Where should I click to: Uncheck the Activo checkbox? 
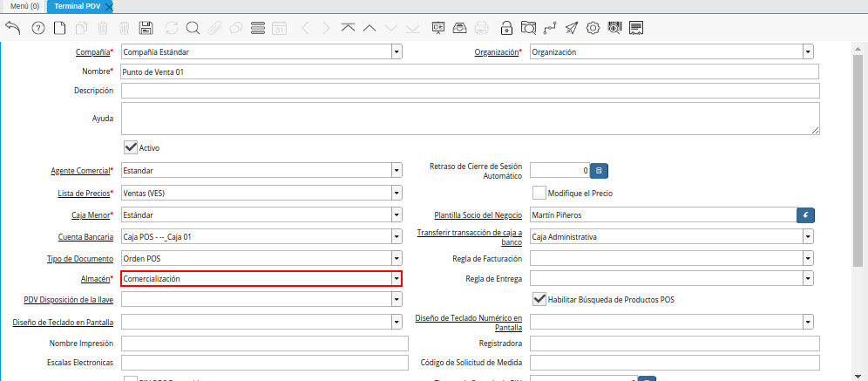click(132, 147)
